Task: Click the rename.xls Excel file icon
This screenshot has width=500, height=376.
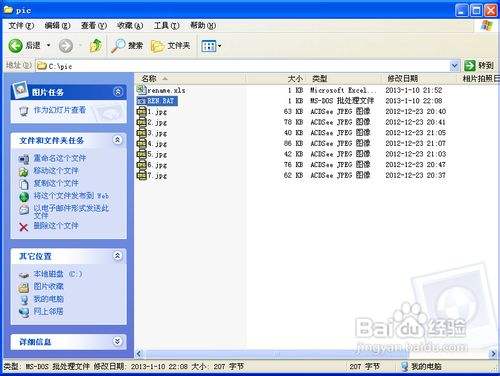Action: (x=142, y=89)
